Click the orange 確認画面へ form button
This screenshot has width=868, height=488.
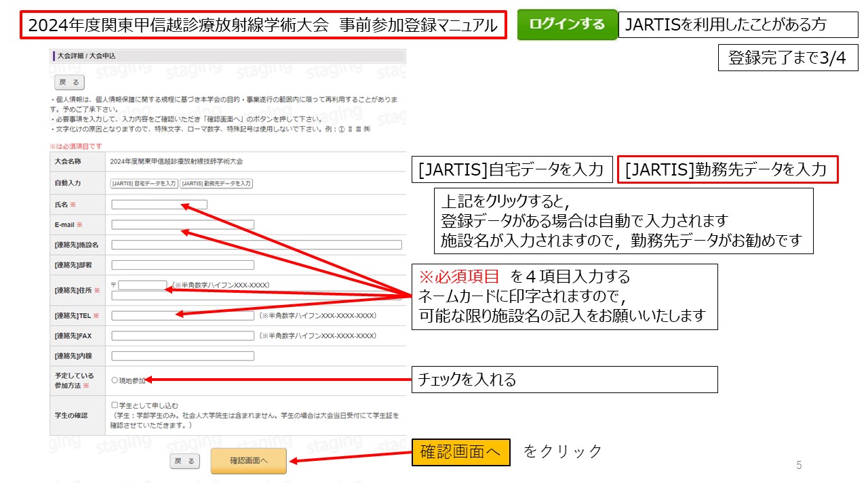click(248, 461)
